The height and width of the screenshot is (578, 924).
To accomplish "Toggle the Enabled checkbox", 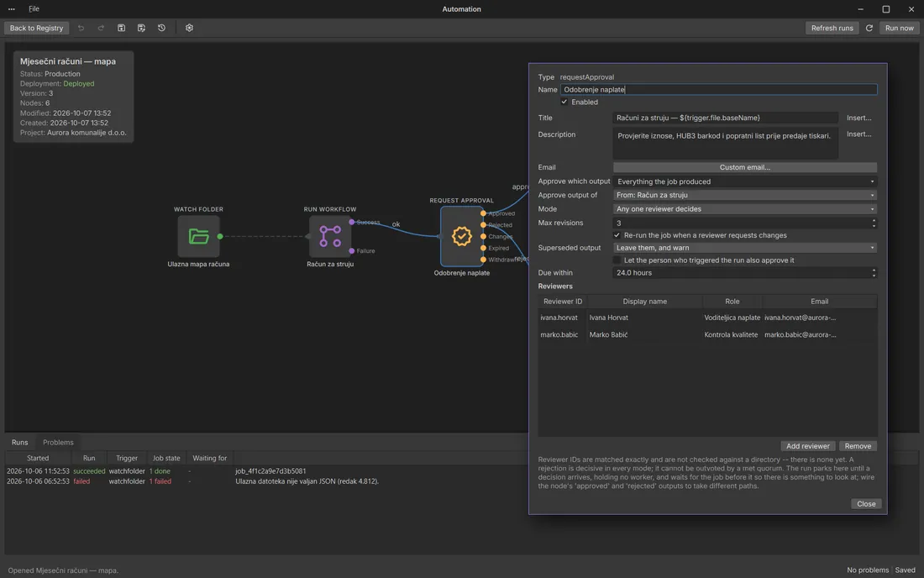I will click(564, 102).
